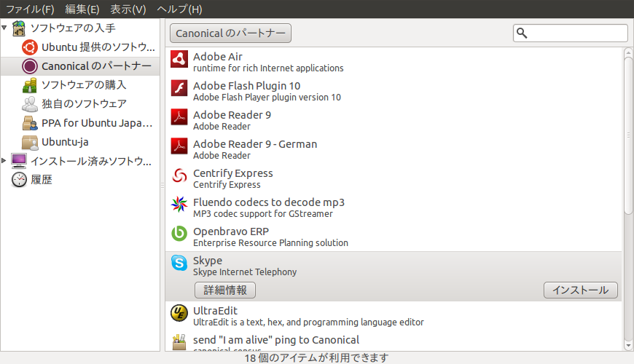Open the 編集(E) menu
634x364 pixels.
82,9
